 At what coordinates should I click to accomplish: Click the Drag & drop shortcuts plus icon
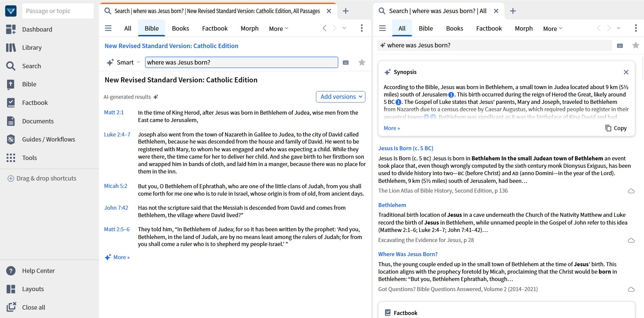(11, 178)
